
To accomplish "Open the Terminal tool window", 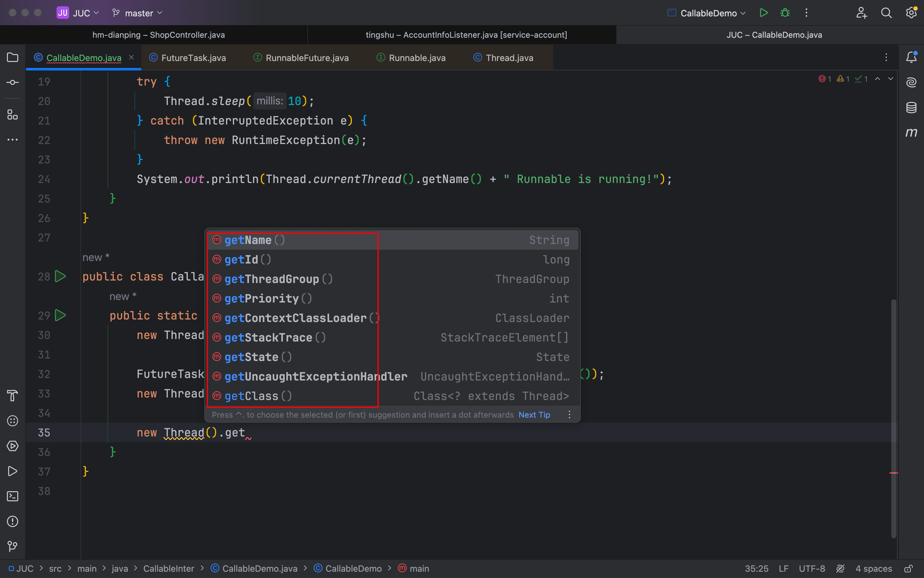I will click(x=13, y=496).
